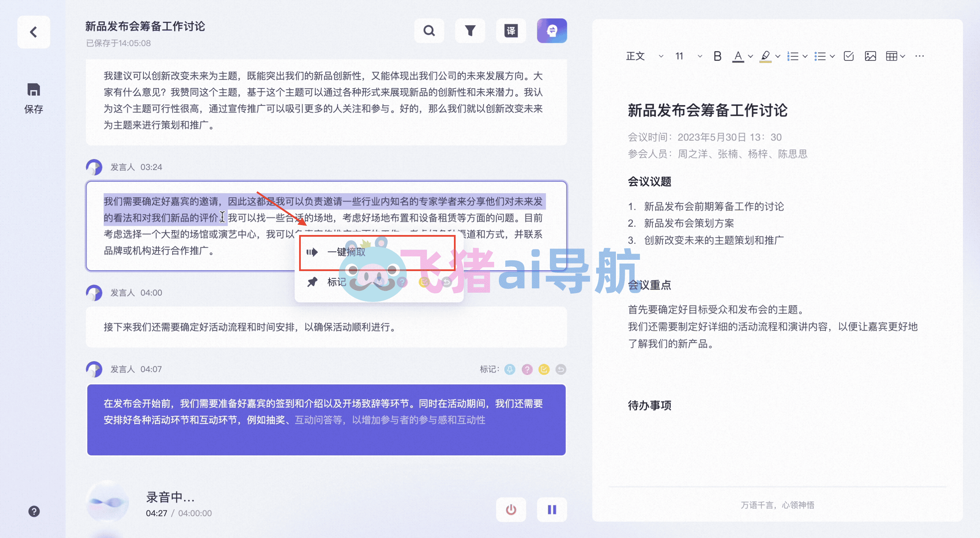Click the gray undo mark at 04:07

[561, 369]
